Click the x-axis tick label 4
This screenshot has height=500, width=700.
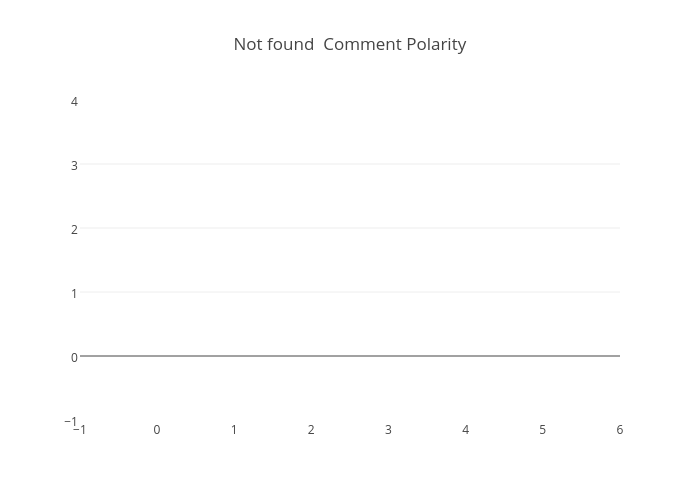465,430
